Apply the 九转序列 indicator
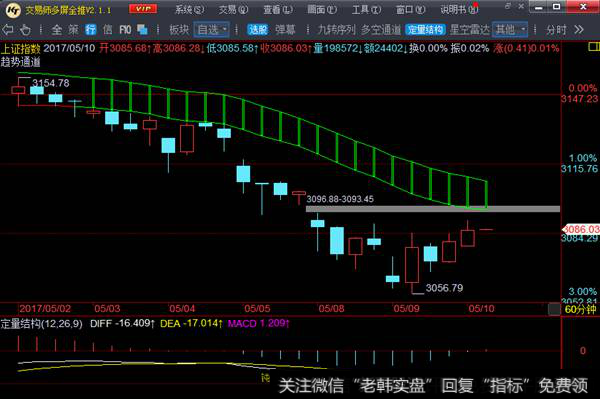 336,29
